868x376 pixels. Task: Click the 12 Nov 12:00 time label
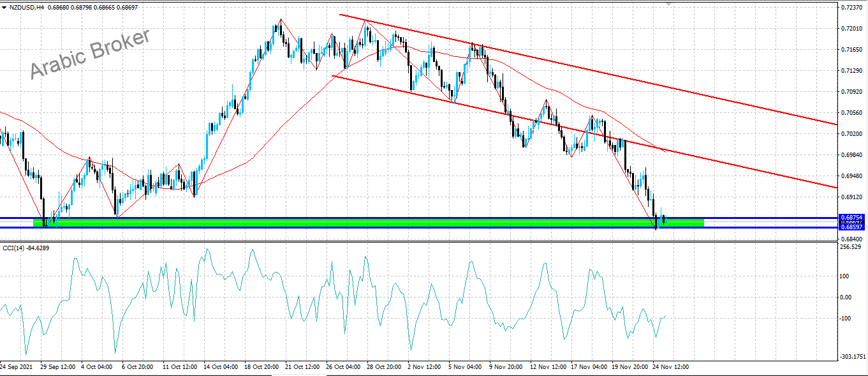click(548, 368)
